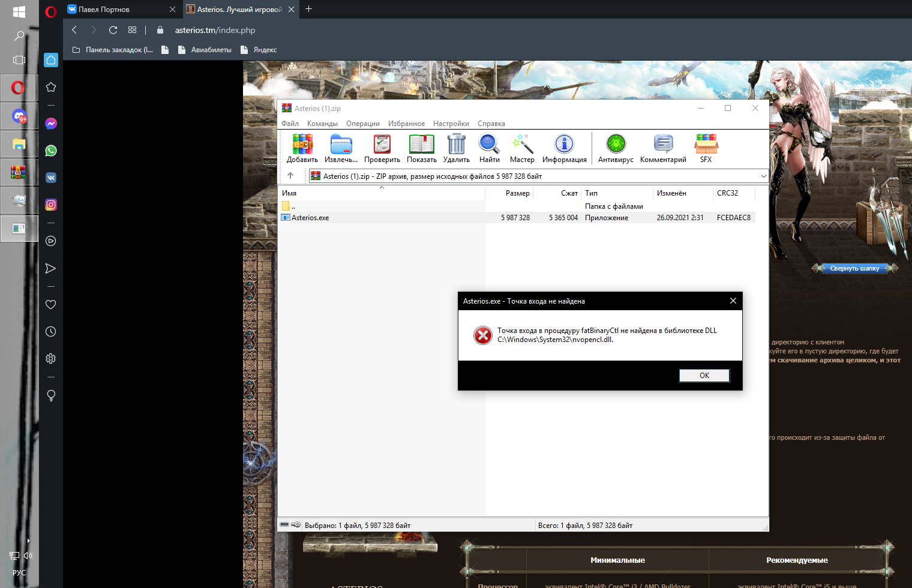Open Opera history clock icon
Screen dimensions: 912x588
click(x=51, y=331)
